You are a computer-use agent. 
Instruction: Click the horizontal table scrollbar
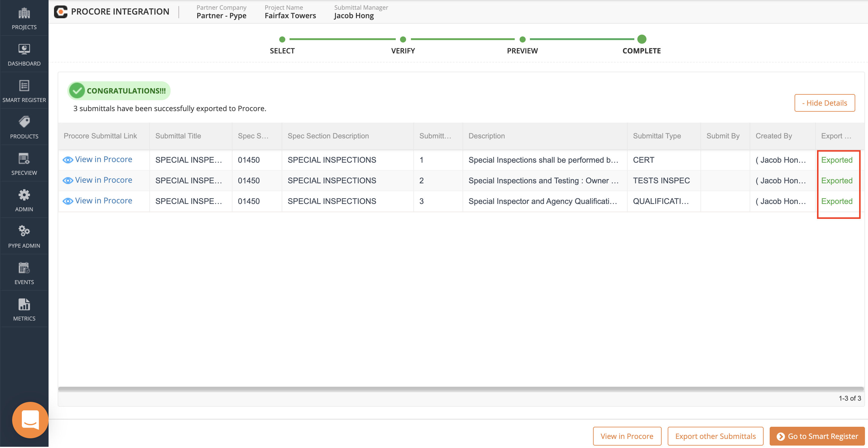click(460, 389)
